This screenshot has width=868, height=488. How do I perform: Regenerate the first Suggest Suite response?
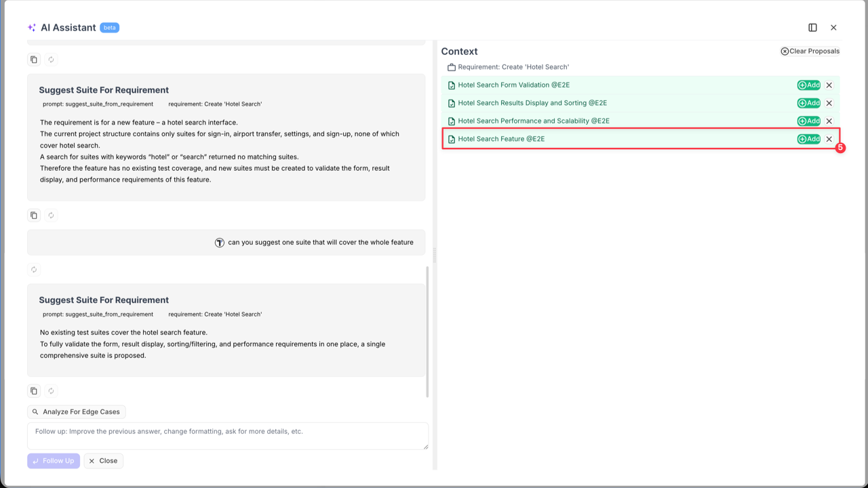(x=50, y=215)
